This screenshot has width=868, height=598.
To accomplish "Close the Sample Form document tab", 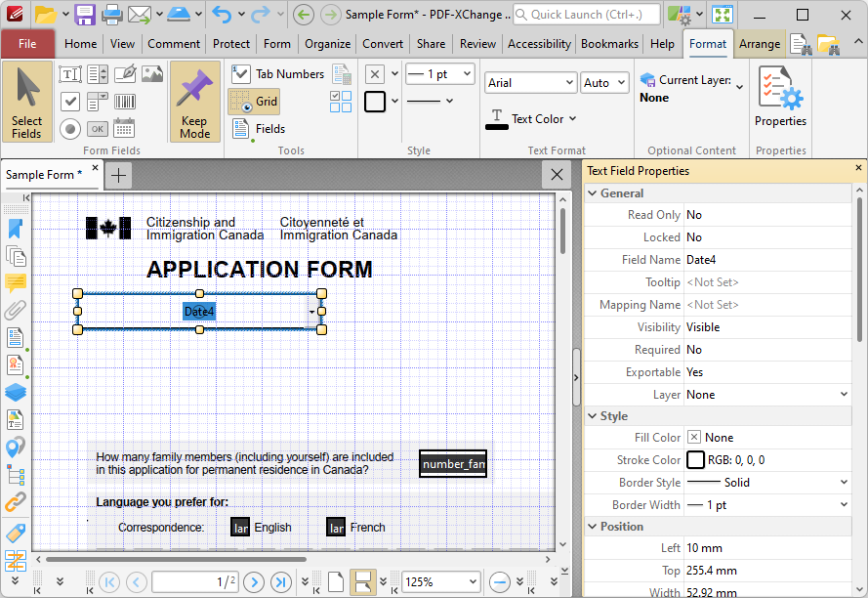I will pos(96,168).
